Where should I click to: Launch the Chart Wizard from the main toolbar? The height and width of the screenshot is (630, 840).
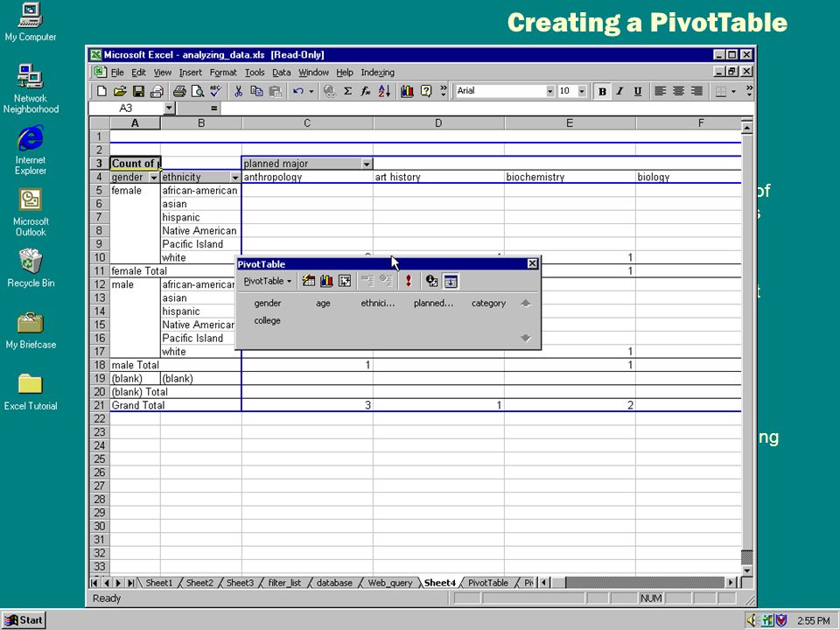click(407, 92)
